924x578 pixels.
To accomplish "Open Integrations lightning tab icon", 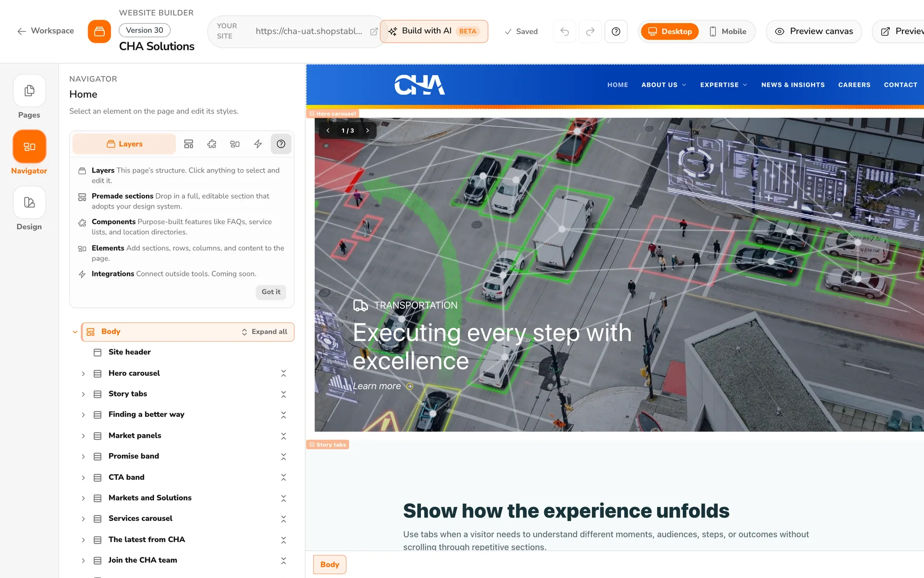I will 258,144.
